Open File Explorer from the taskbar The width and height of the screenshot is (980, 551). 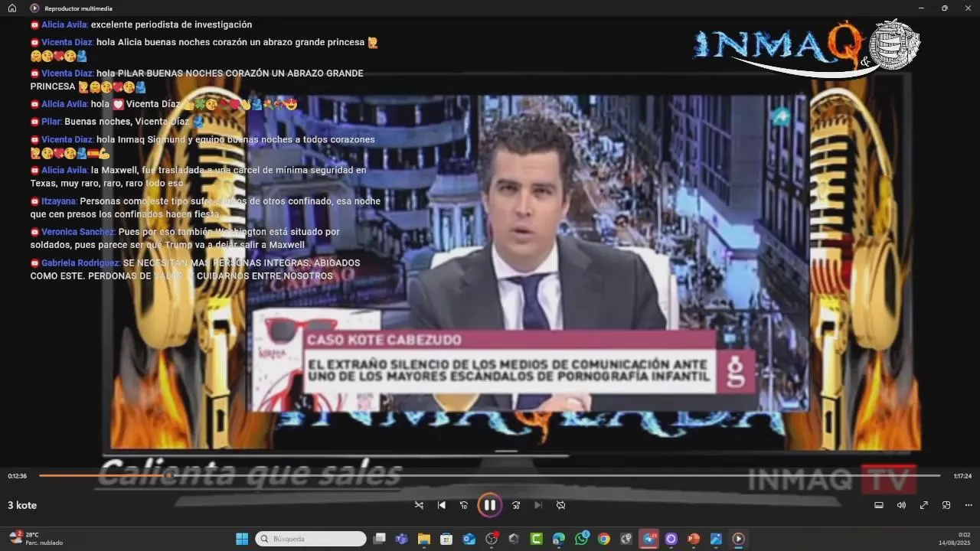tap(423, 539)
